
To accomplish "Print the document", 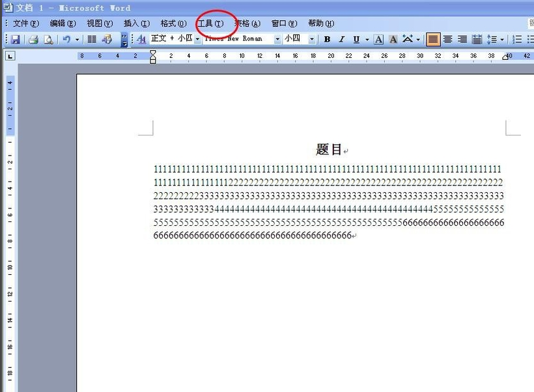I will (32, 39).
